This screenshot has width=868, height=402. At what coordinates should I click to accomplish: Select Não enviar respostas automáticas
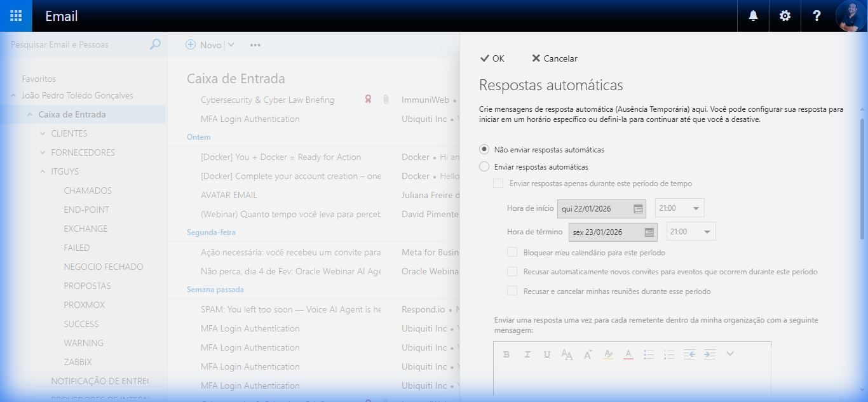[484, 149]
